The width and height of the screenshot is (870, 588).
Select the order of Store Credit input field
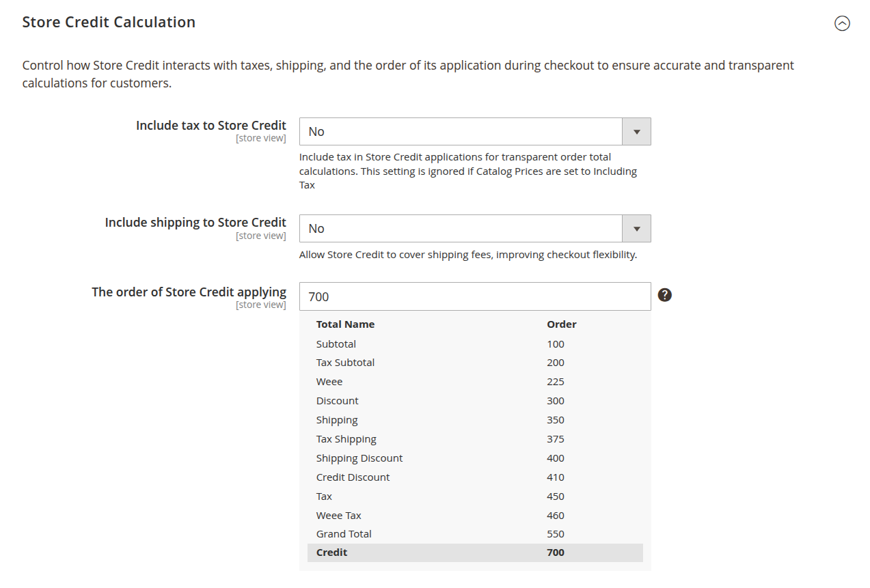pos(475,296)
